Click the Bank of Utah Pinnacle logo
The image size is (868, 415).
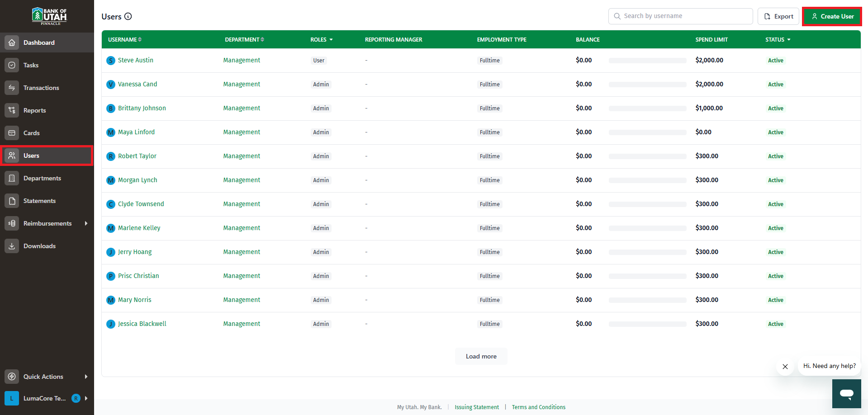pyautogui.click(x=49, y=16)
